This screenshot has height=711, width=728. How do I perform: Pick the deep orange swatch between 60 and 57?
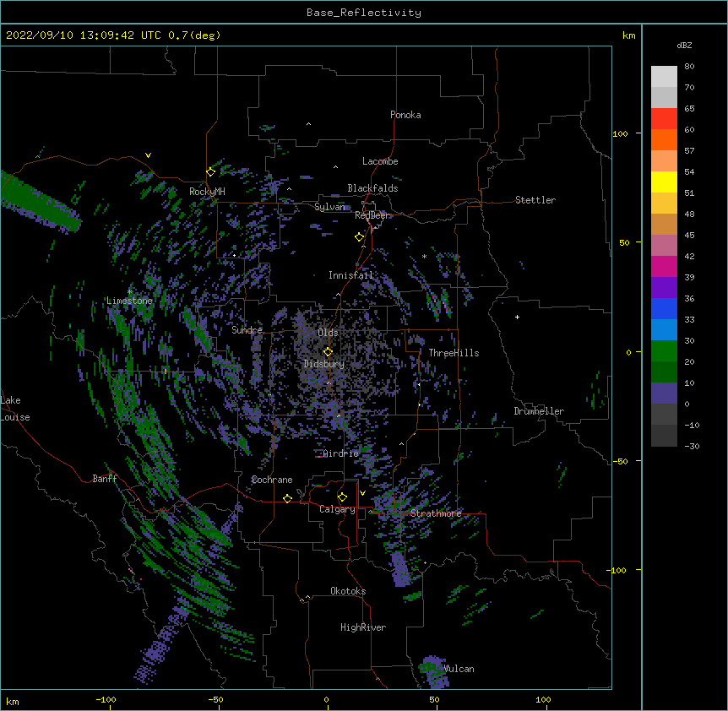pyautogui.click(x=664, y=139)
